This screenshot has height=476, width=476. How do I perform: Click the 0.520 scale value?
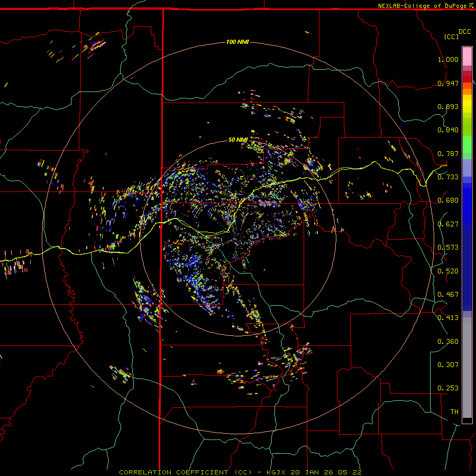point(448,271)
